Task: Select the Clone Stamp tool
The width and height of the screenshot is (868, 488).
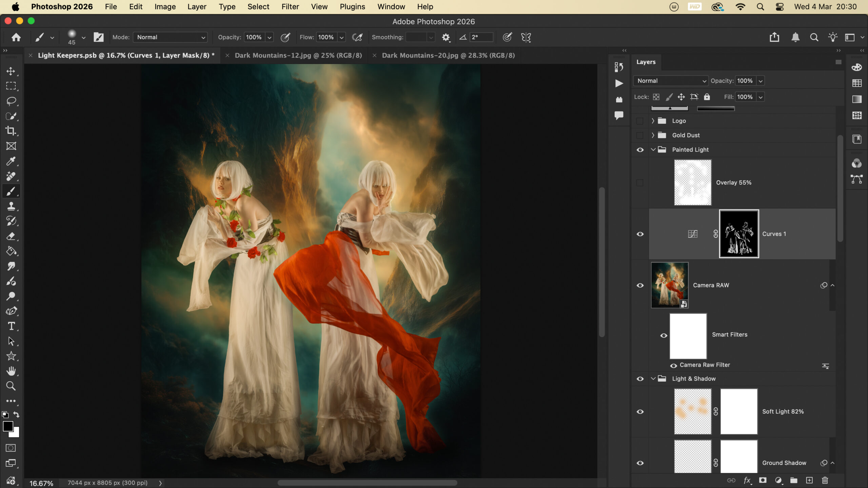Action: 11,206
